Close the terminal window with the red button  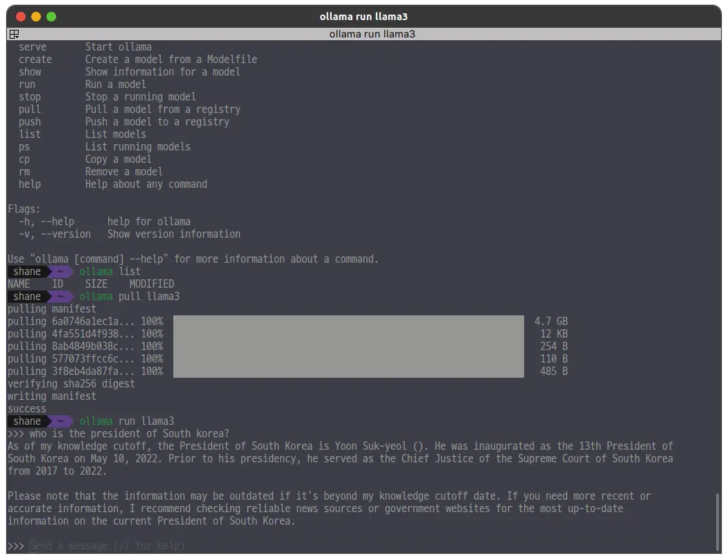tap(20, 17)
